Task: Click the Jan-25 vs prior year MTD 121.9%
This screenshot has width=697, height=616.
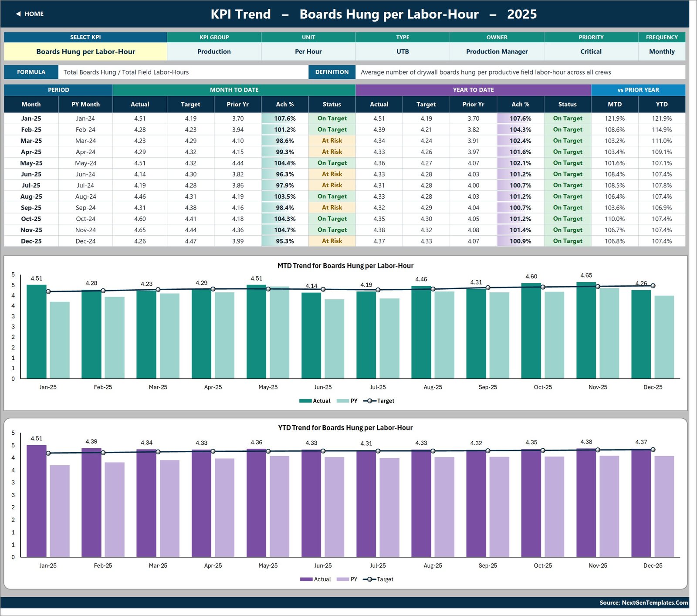Action: (x=615, y=118)
